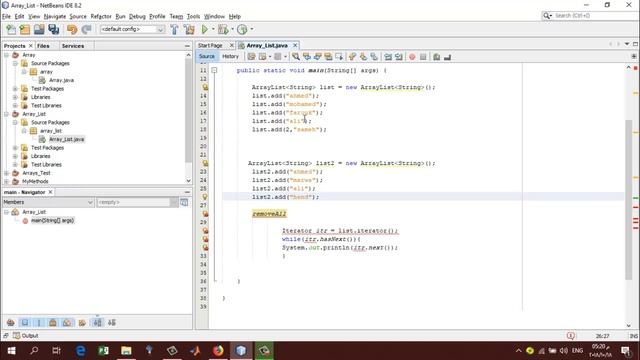Toggle Show Inherited Members in Navigator
This screenshot has height=360, width=640.
tap(11, 323)
